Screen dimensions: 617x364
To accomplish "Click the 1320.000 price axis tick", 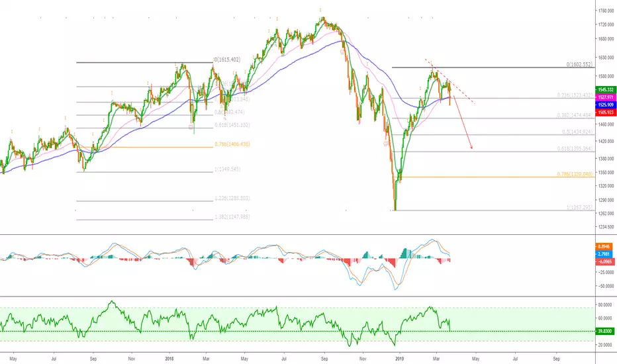I will (606, 186).
